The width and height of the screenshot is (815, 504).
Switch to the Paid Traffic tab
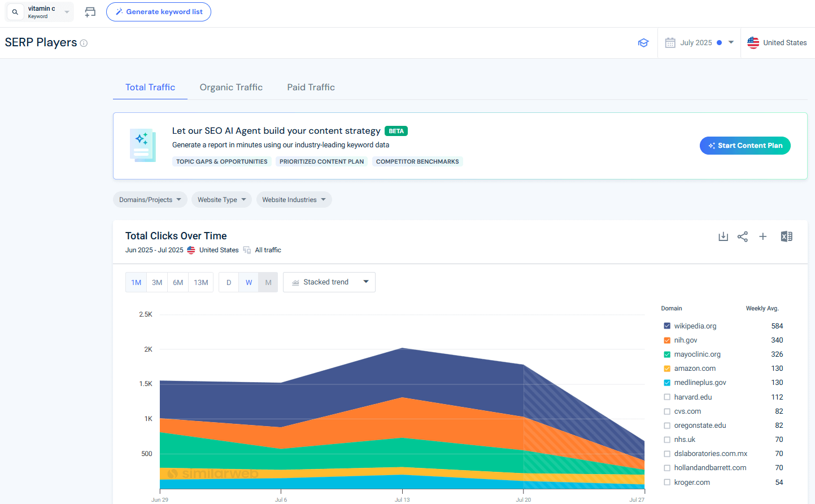point(311,87)
